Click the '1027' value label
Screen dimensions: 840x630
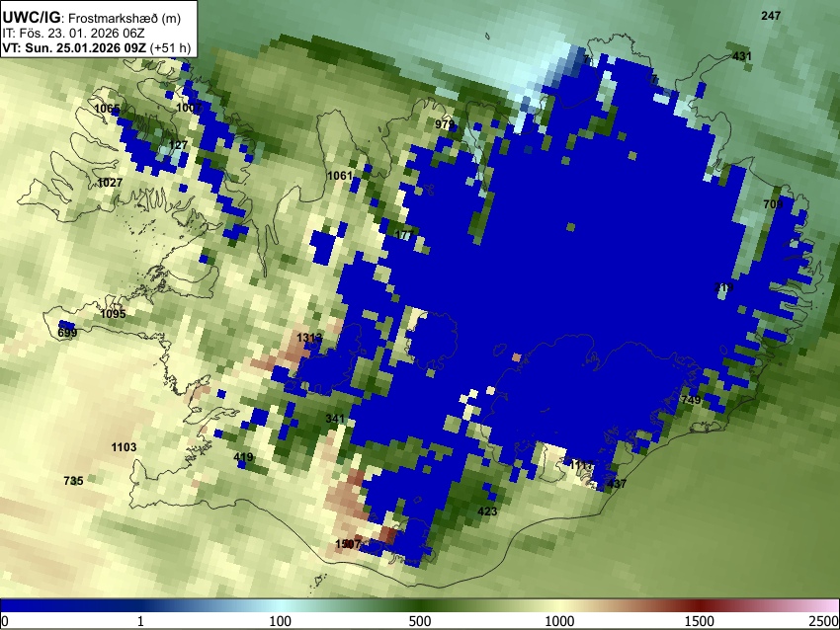coord(111,183)
